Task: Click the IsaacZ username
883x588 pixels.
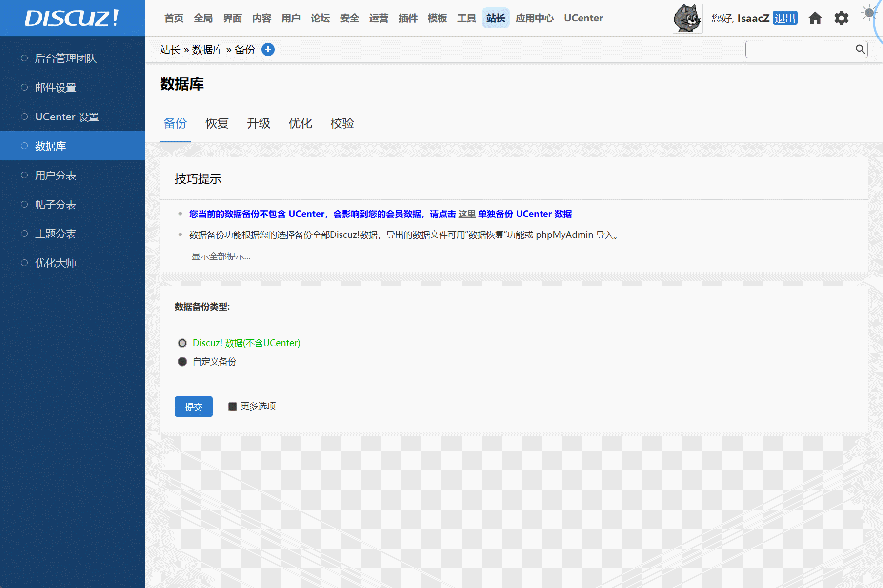Action: [753, 18]
